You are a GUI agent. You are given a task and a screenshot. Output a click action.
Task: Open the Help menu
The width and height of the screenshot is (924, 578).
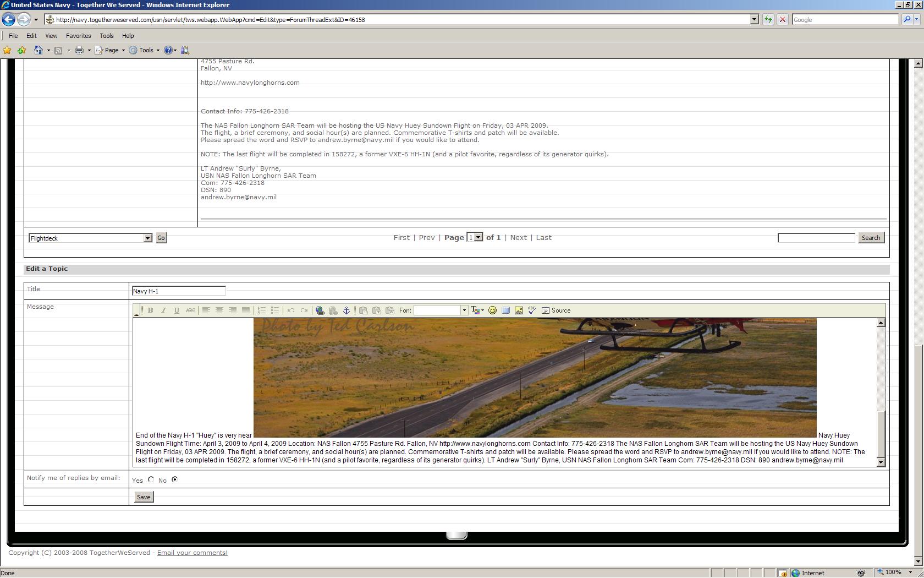tap(128, 36)
